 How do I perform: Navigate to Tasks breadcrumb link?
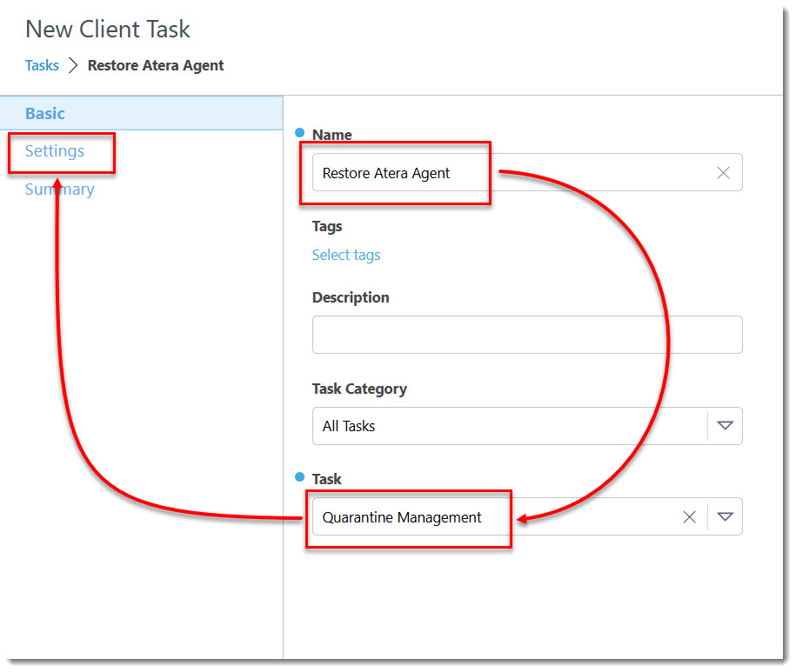pos(42,65)
